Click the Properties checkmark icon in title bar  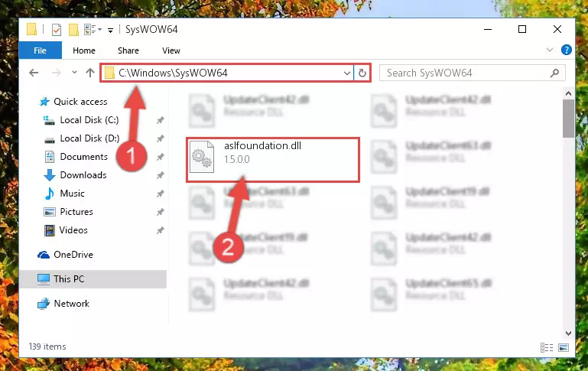[x=57, y=29]
